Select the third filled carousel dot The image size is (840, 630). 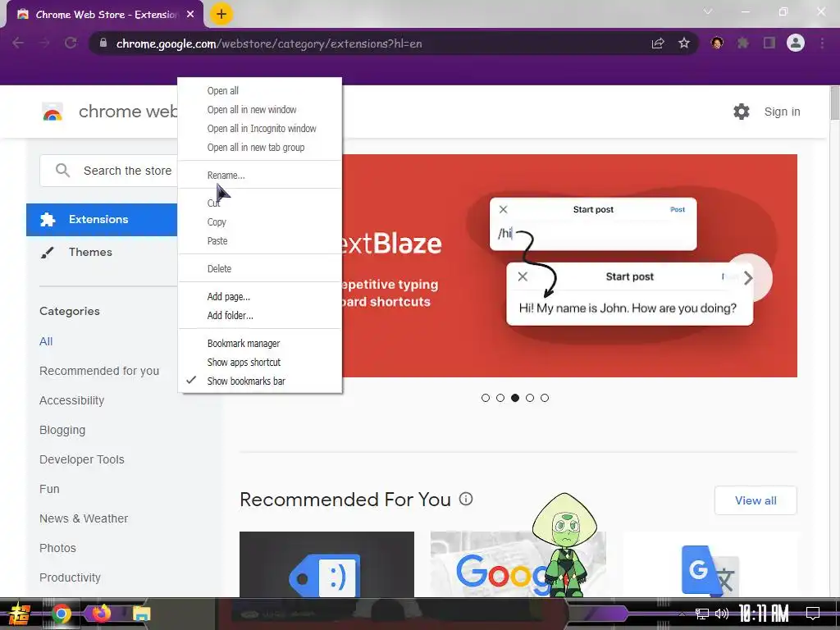pyautogui.click(x=515, y=398)
